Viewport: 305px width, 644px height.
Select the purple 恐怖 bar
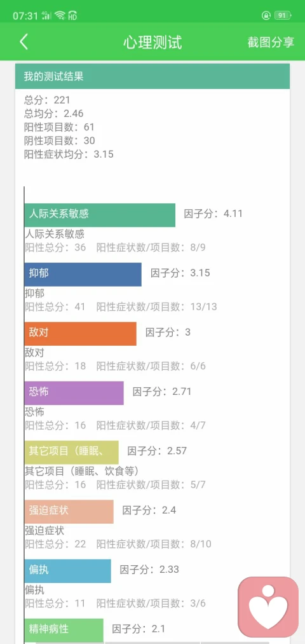coord(74,393)
